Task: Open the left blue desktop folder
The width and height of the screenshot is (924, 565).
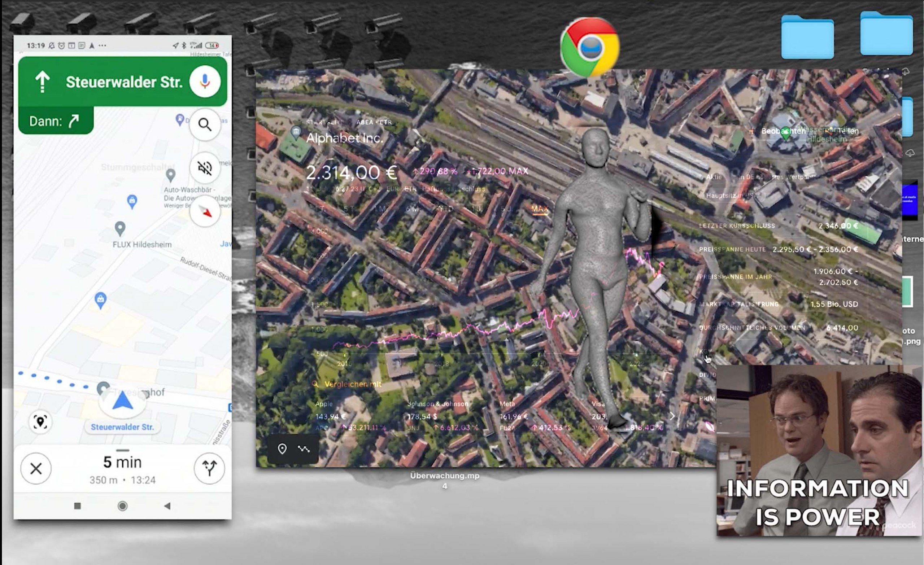Action: tap(807, 37)
